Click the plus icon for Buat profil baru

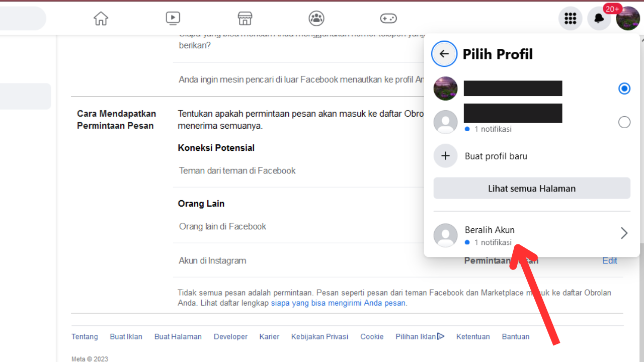pyautogui.click(x=446, y=156)
